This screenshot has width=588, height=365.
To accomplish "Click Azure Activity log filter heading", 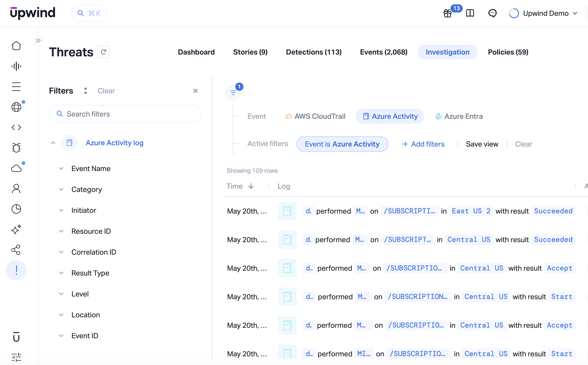I will point(115,143).
